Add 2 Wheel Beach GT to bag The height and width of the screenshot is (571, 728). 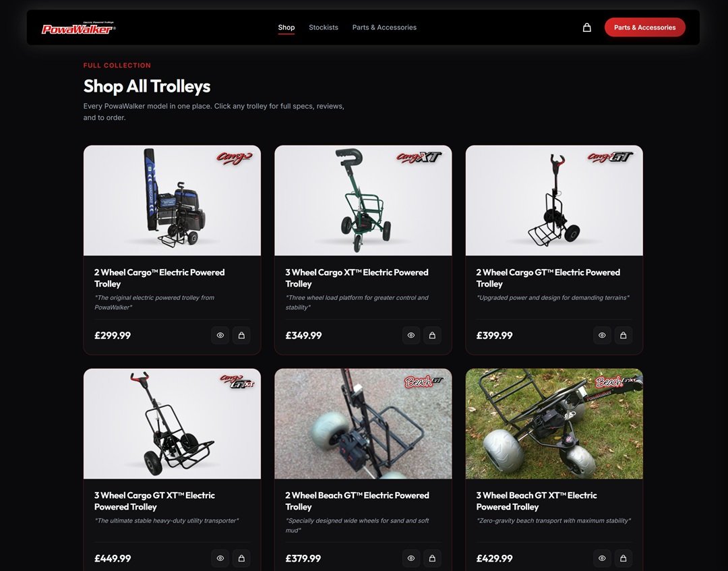(x=432, y=558)
